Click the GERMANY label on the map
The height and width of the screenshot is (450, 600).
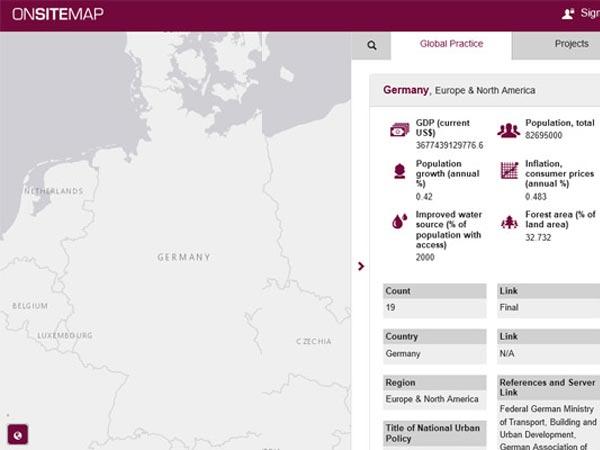click(x=184, y=257)
